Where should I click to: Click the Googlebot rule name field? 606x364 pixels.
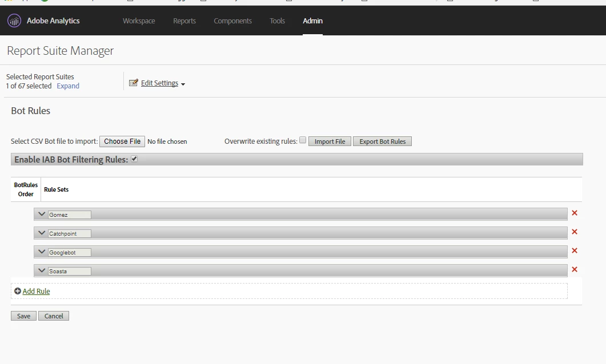(70, 252)
